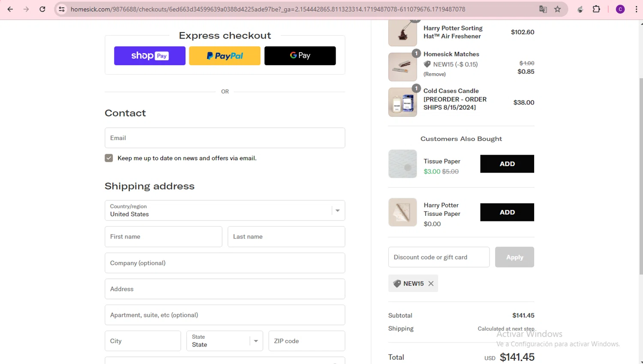This screenshot has height=364, width=643.
Task: Click the Cold Cases Candle thumbnail
Action: click(403, 102)
